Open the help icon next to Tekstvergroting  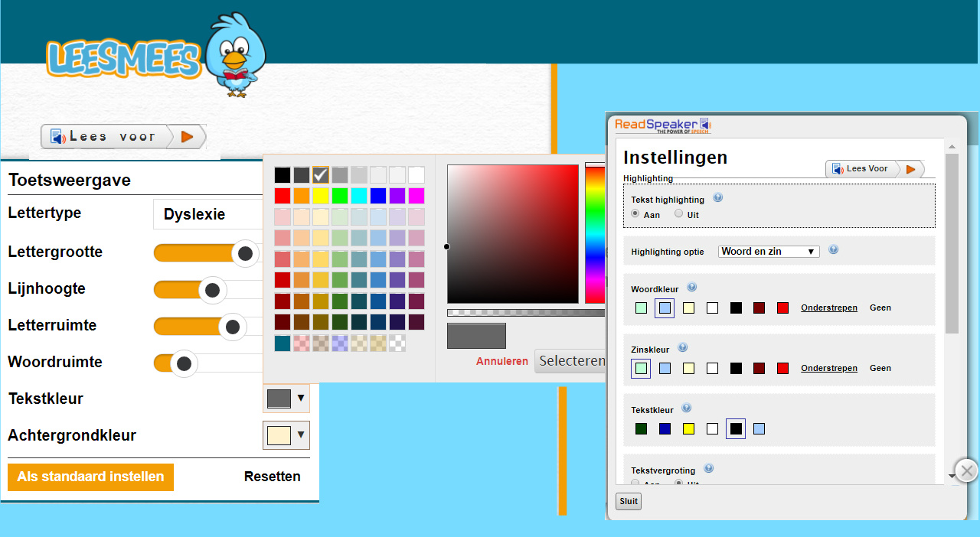coord(709,469)
